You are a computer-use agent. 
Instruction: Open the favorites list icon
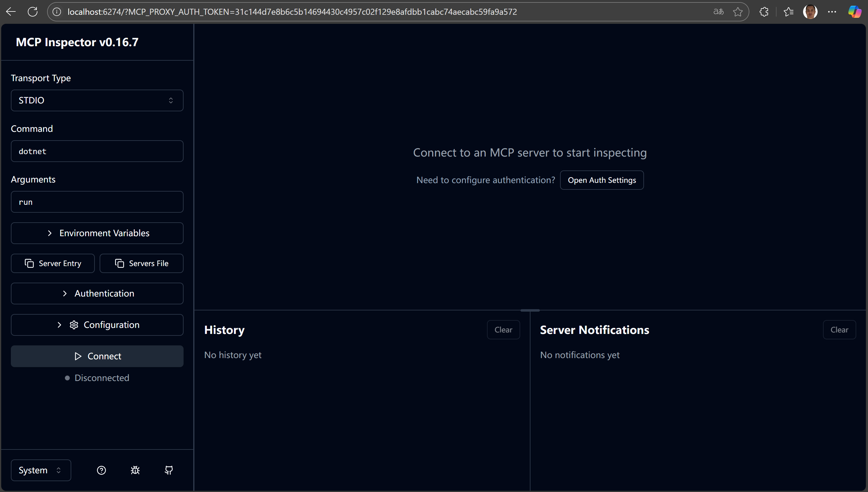tap(788, 12)
